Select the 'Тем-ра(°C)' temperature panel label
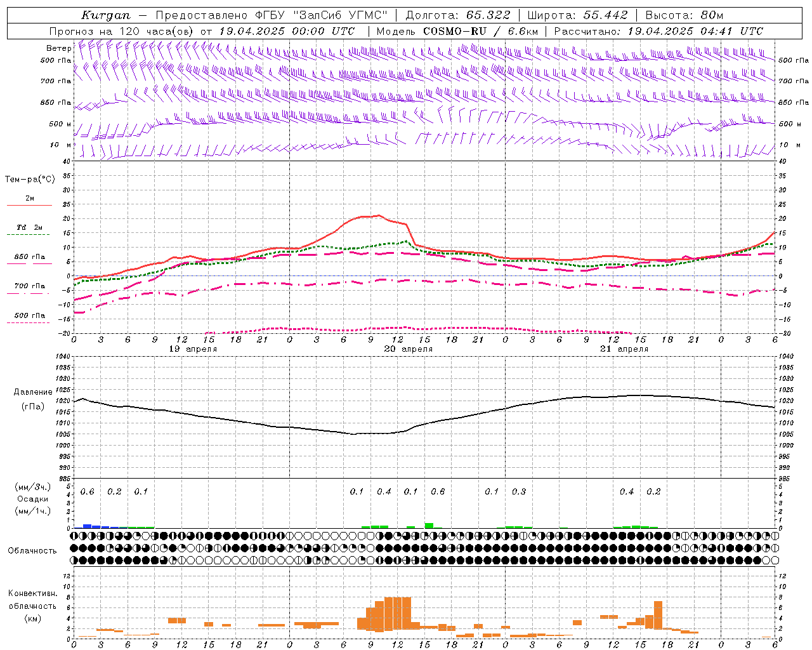 point(30,179)
